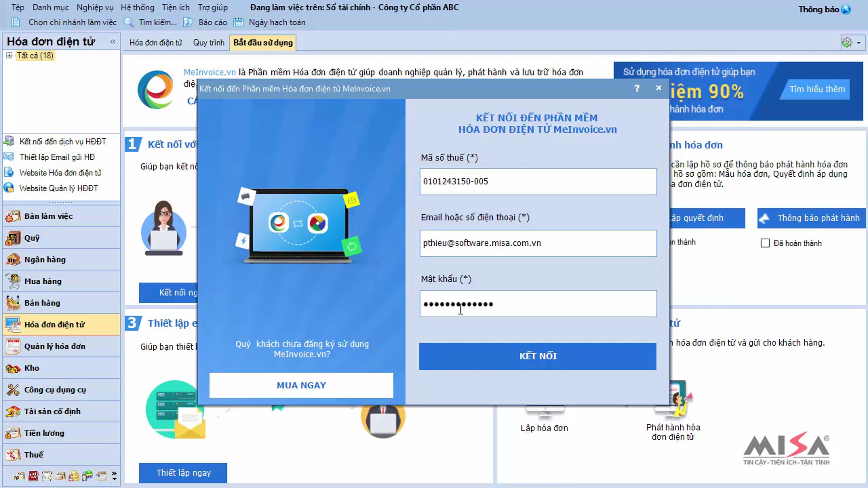
Task: Select the Bắt đầu sử dụng tab
Action: point(263,43)
